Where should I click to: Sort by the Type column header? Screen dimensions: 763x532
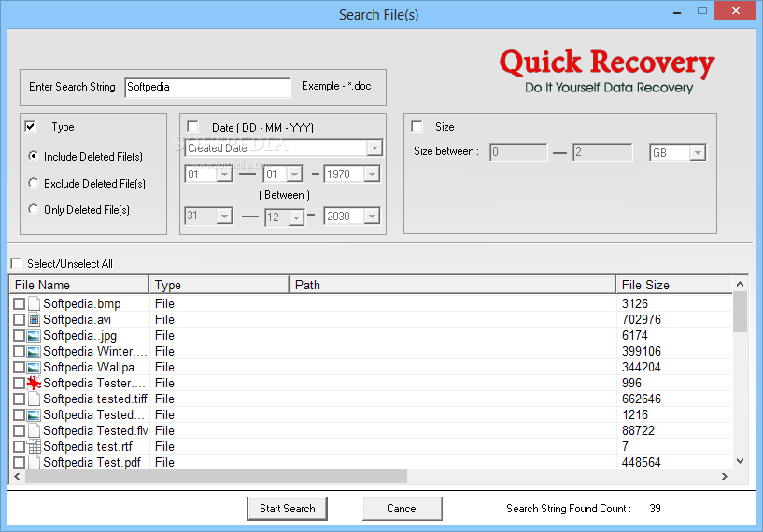click(x=219, y=285)
